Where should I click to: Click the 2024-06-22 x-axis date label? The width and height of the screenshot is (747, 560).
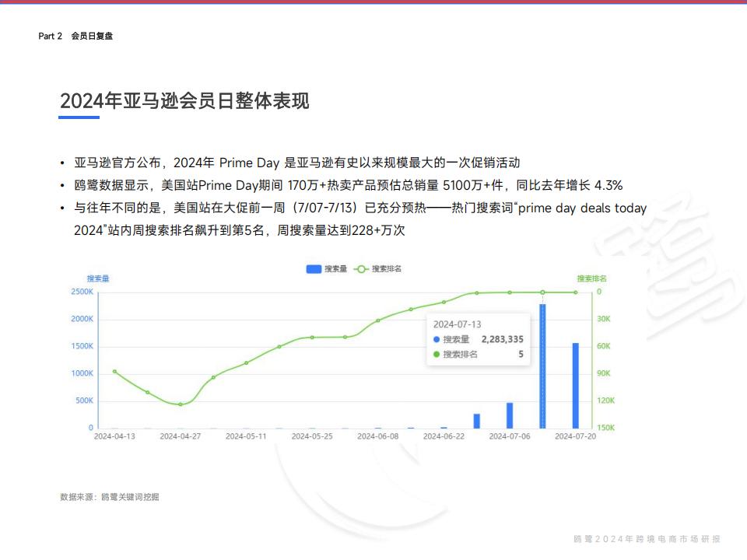[444, 436]
